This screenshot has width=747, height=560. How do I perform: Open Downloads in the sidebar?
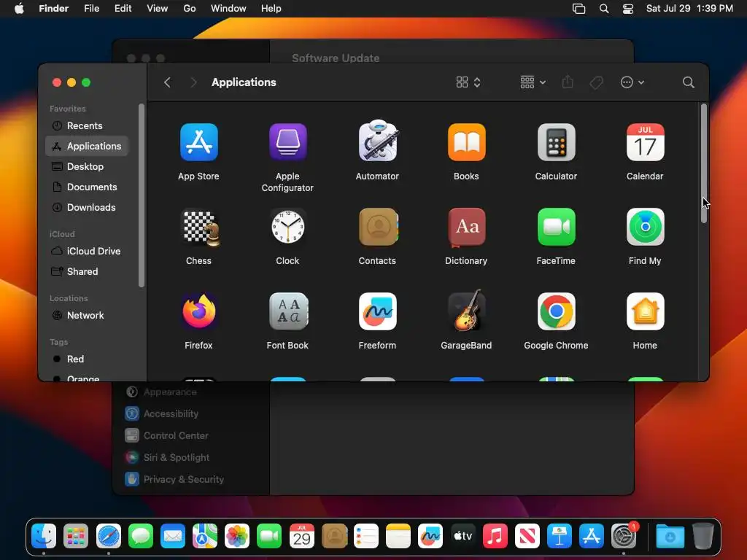(x=88, y=208)
